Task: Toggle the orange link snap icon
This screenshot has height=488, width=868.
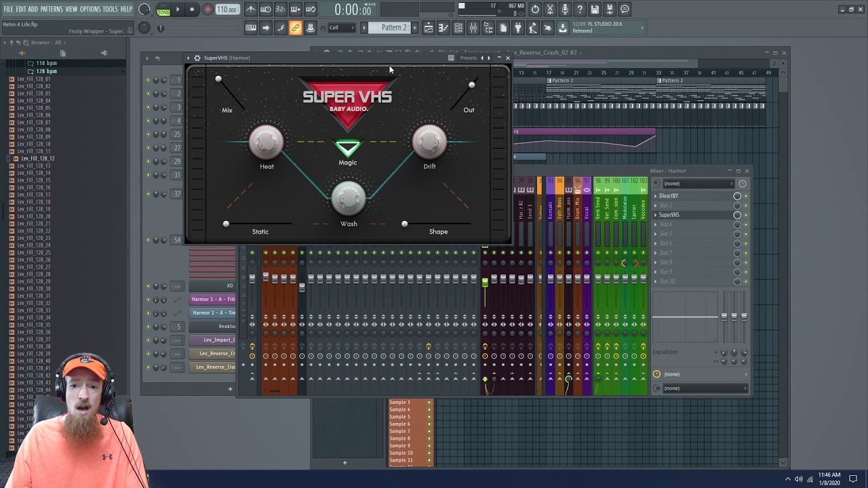Action: click(x=296, y=28)
